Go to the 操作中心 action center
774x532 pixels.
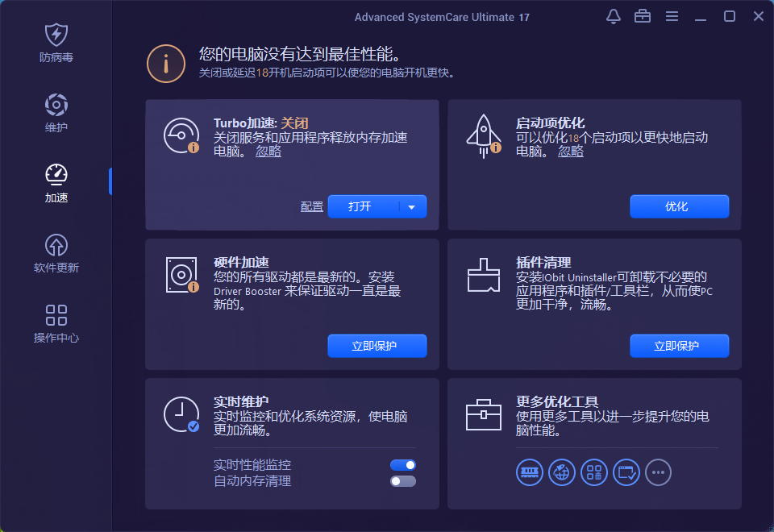tap(56, 324)
